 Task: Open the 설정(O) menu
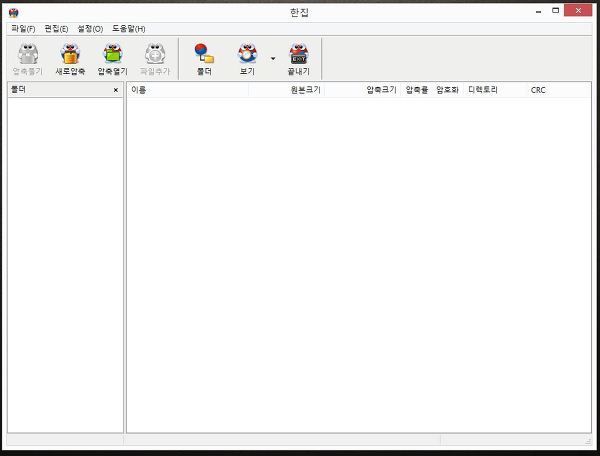pos(90,29)
